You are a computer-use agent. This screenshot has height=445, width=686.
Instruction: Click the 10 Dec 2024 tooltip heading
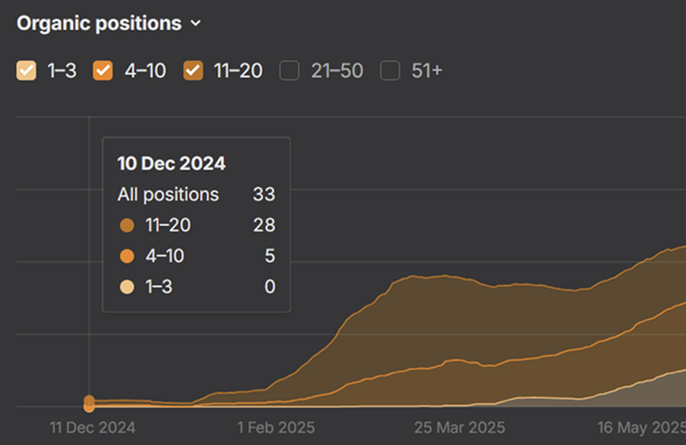coord(171,163)
